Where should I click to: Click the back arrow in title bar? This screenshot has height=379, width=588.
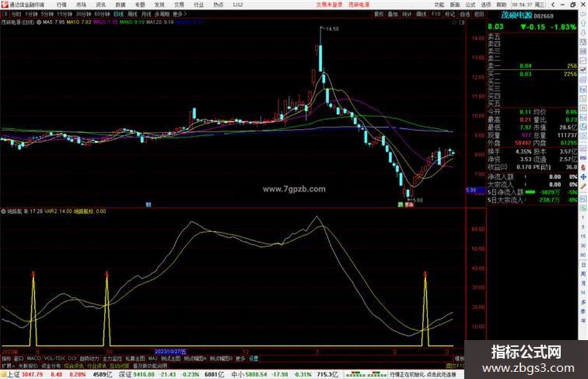[x=553, y=4]
